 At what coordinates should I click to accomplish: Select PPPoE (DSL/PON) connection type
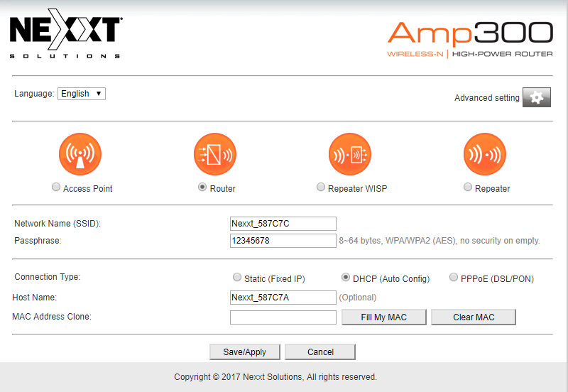click(x=454, y=278)
